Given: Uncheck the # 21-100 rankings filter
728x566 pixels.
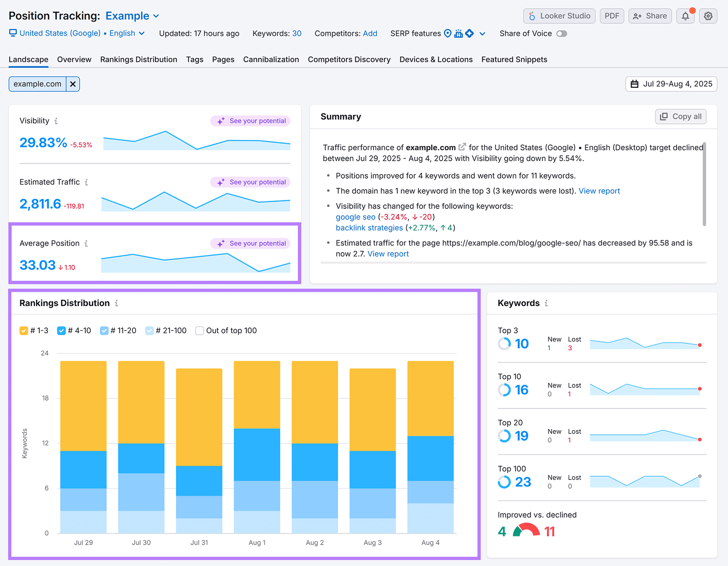Looking at the screenshot, I should pos(149,331).
